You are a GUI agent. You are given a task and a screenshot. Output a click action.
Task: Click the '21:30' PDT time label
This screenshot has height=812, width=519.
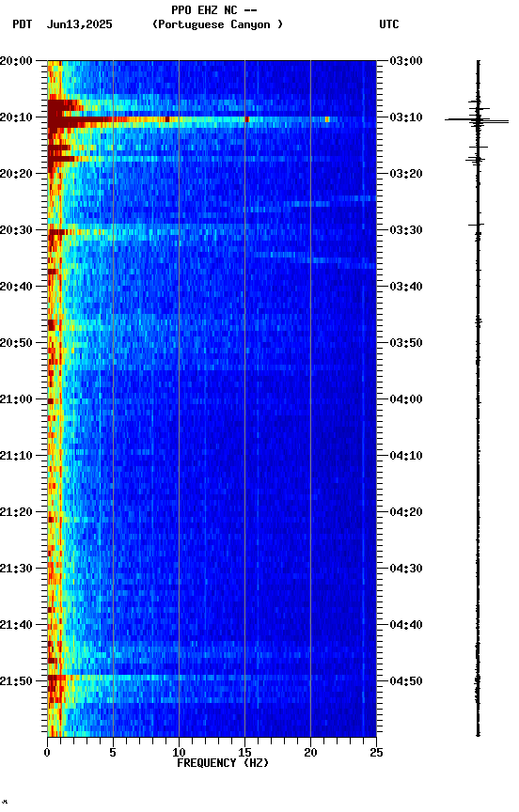click(16, 569)
